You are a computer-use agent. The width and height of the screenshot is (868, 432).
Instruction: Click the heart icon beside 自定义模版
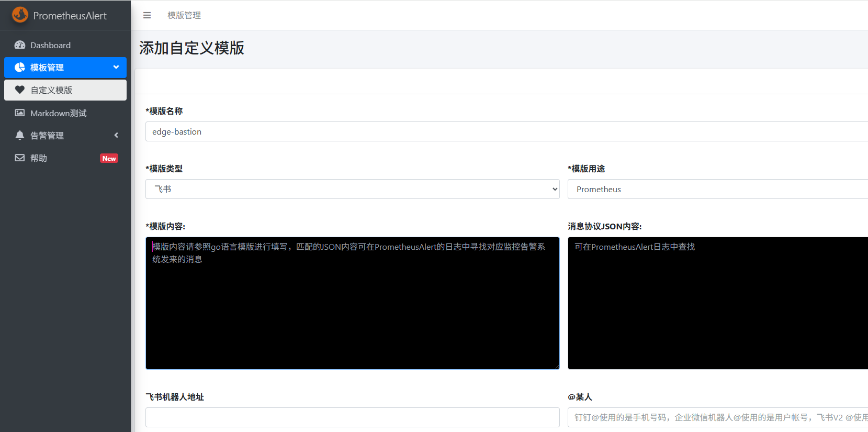[20, 90]
